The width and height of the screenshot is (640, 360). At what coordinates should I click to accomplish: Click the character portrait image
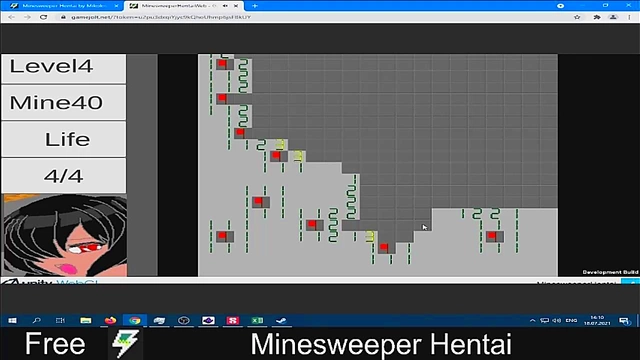[x=65, y=235]
